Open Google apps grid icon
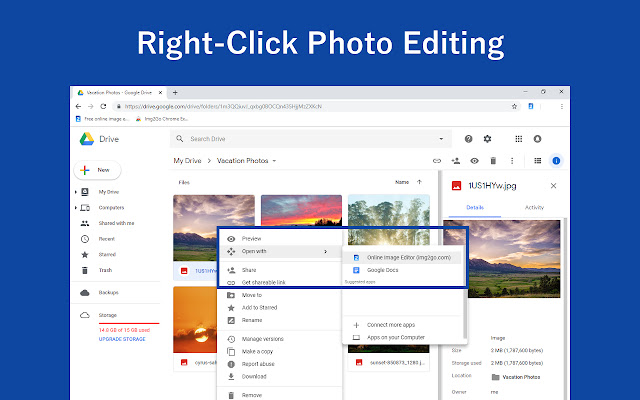The image size is (640, 400). tap(518, 139)
